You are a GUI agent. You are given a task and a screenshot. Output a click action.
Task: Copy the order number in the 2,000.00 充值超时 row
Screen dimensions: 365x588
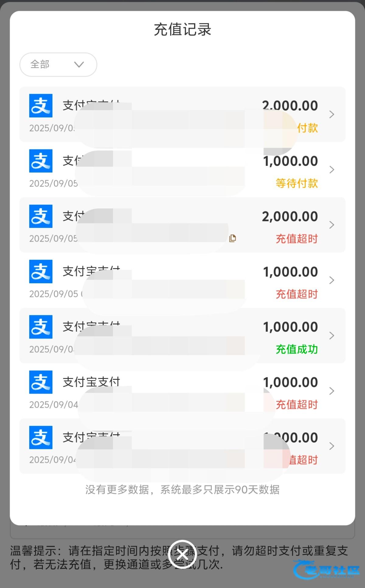coord(233,238)
